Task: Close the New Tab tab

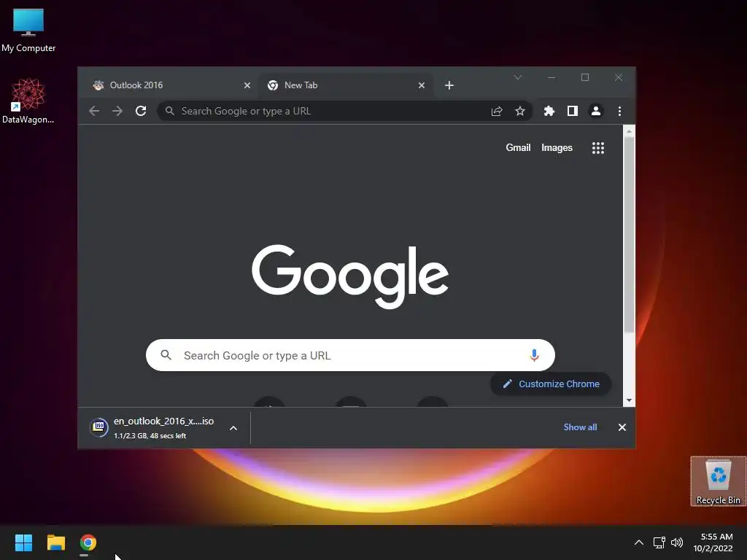Action: [421, 85]
